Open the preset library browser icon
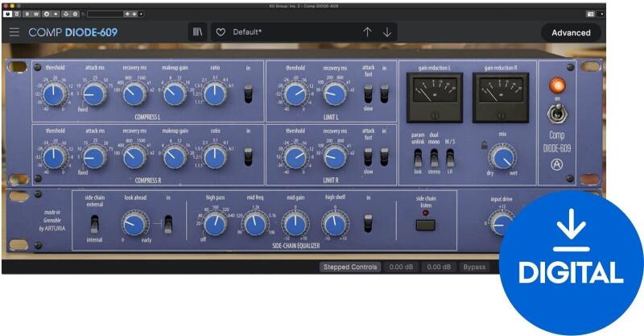 (198, 32)
